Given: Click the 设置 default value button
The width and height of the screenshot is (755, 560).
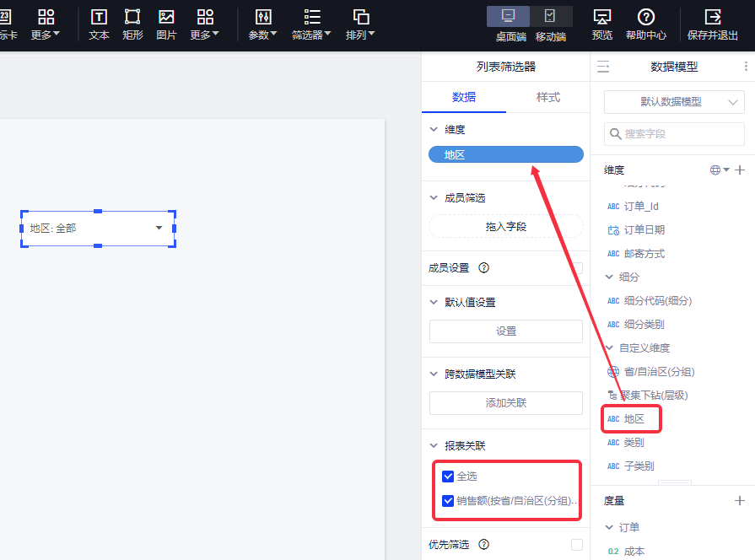Looking at the screenshot, I should 506,331.
